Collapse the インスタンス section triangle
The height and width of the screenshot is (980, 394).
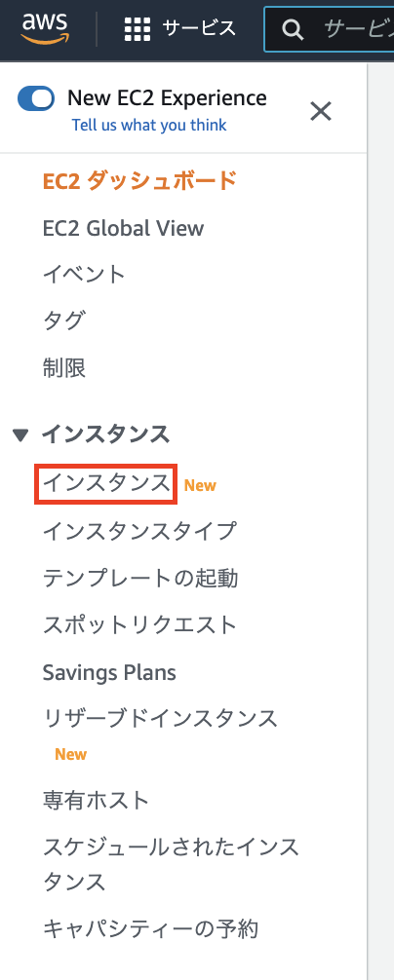click(x=20, y=435)
